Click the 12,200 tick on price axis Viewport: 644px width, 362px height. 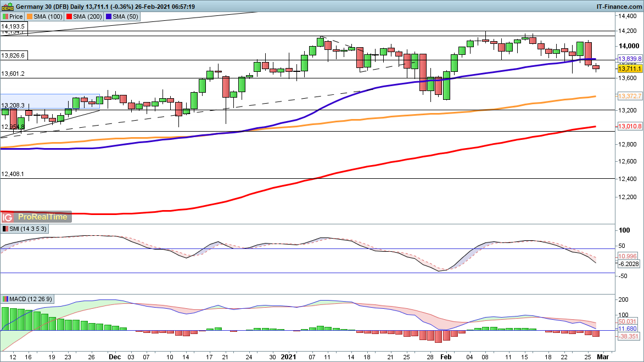coord(627,197)
